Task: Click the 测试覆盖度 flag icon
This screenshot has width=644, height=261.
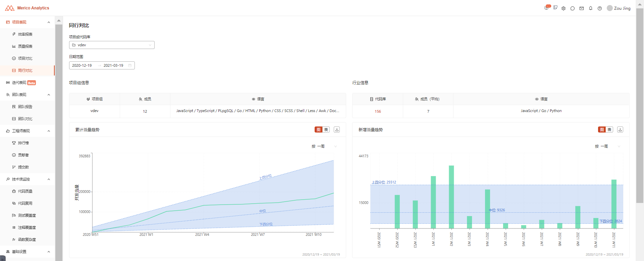Action: pyautogui.click(x=14, y=215)
